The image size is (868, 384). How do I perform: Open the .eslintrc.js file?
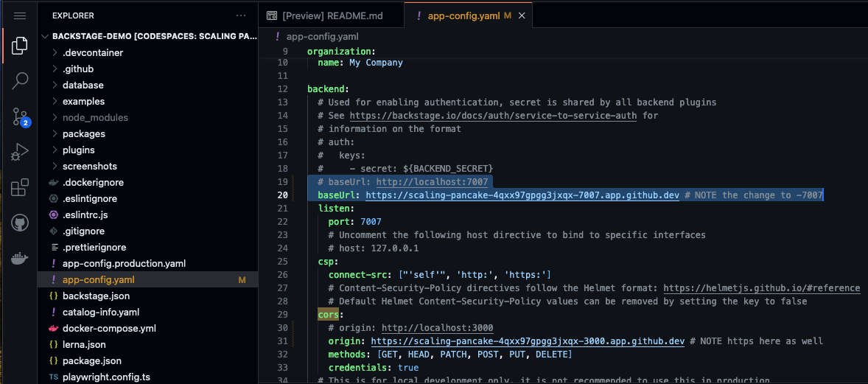[148, 215]
